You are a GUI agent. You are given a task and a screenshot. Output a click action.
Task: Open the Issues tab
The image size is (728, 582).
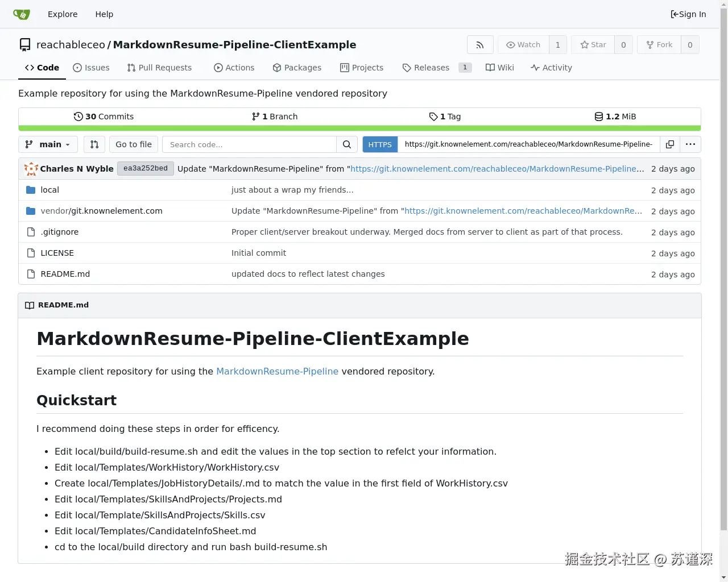point(91,68)
